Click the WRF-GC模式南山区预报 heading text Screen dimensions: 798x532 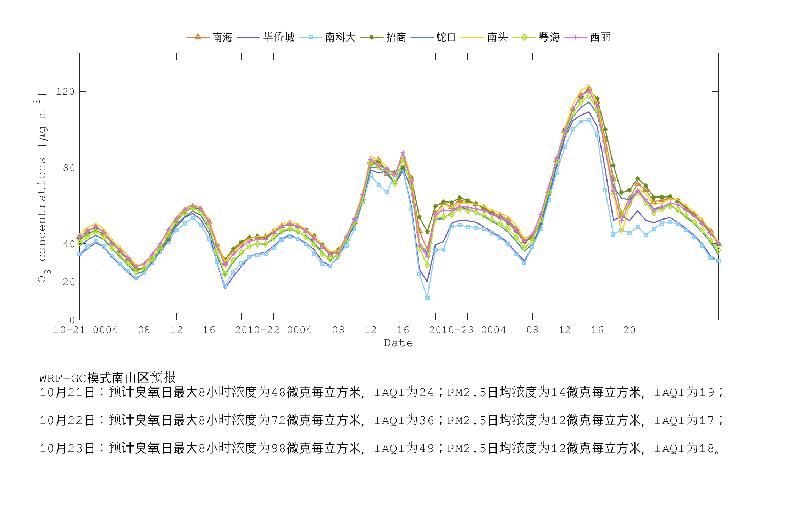tap(107, 378)
